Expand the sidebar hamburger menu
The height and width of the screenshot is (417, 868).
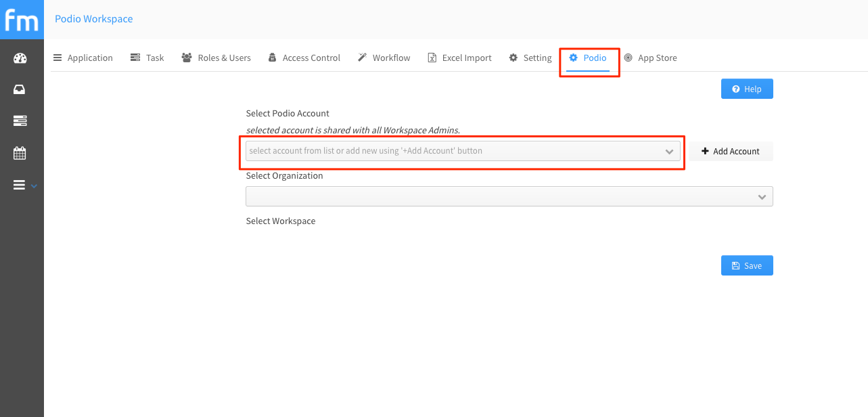pyautogui.click(x=25, y=185)
